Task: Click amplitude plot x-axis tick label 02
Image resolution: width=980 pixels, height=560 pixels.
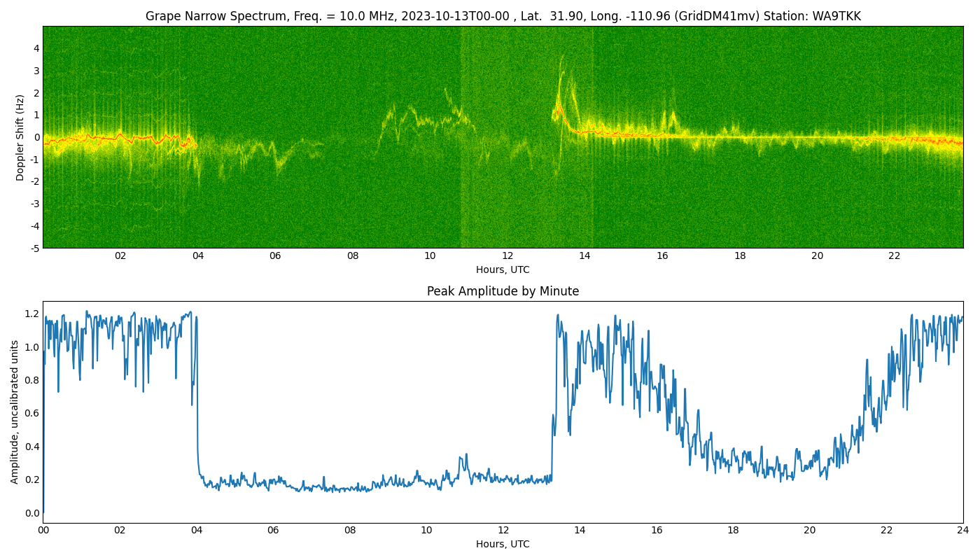Action: click(120, 531)
